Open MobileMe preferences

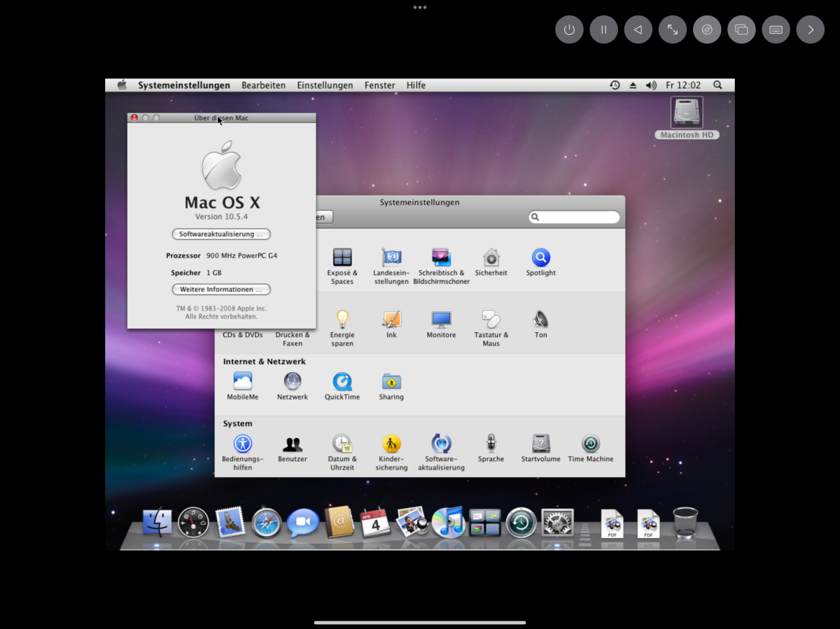pos(242,386)
